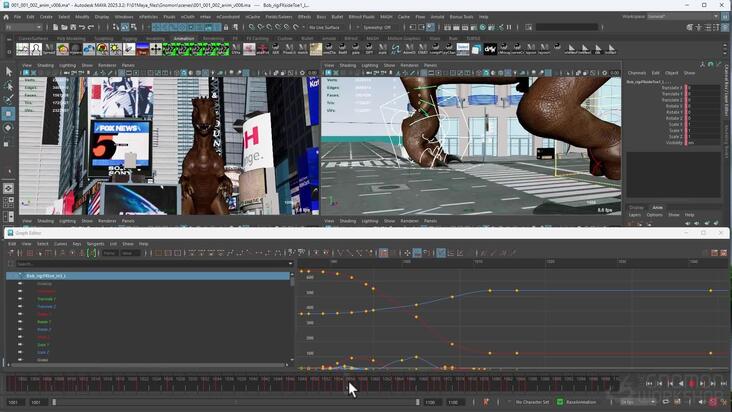This screenshot has width=732, height=412.
Task: Click the Lattice deform keys icon in Graph Editor
Action: [30, 253]
